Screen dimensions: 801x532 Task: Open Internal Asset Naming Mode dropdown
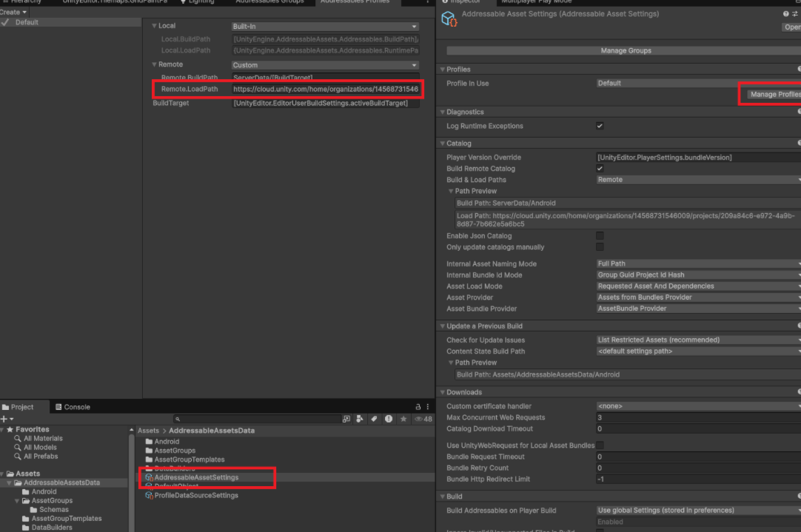click(x=698, y=264)
